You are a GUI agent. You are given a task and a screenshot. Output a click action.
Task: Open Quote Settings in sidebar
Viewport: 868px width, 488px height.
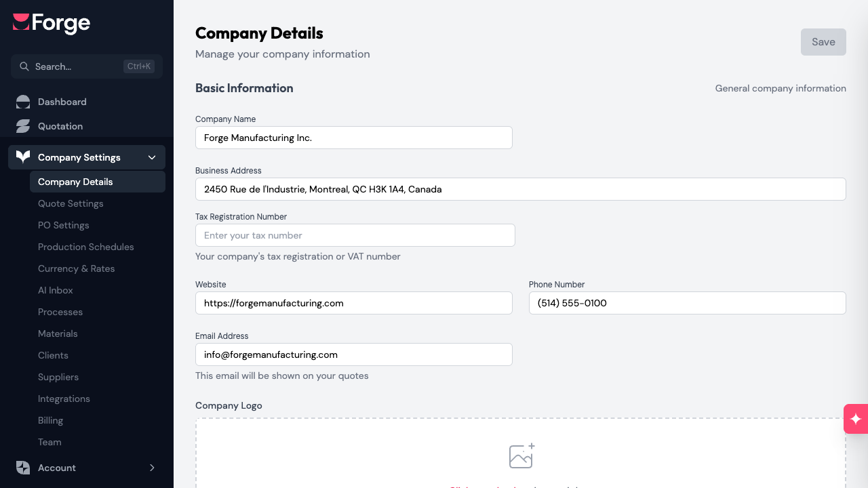point(71,203)
